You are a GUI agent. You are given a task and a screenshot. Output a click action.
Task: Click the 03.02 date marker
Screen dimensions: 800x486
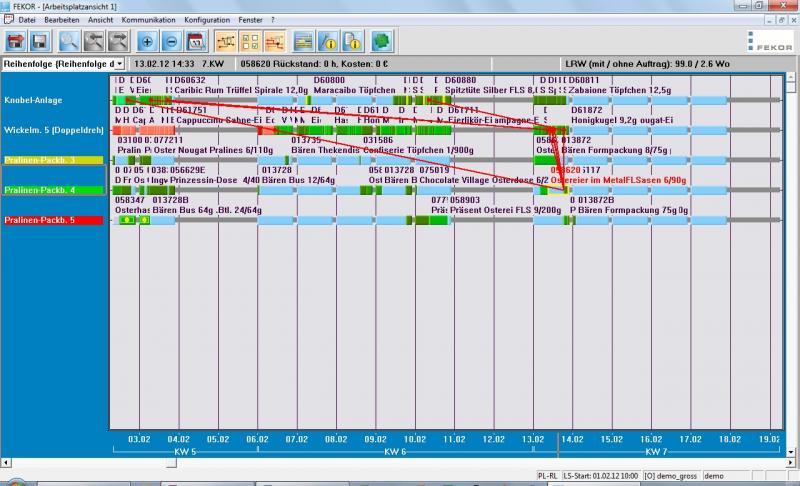(x=139, y=439)
